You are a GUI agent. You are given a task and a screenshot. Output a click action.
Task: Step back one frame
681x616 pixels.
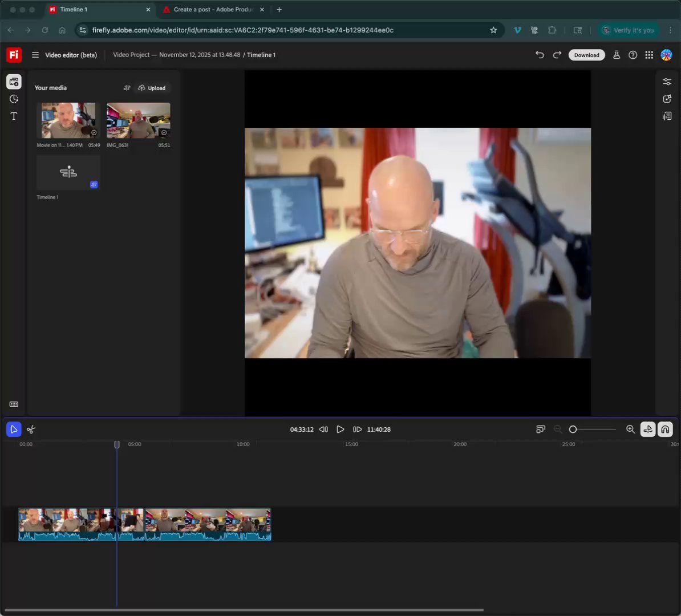tap(323, 429)
